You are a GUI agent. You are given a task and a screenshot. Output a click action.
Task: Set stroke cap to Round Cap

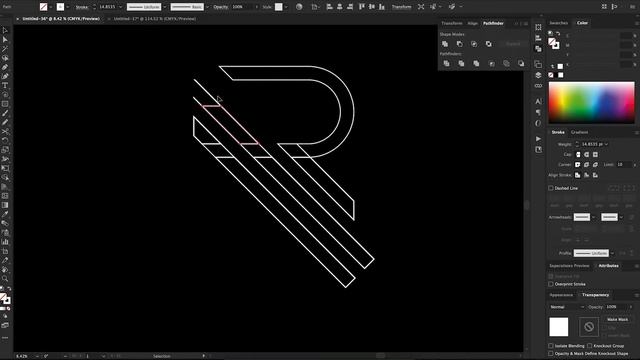(587, 155)
